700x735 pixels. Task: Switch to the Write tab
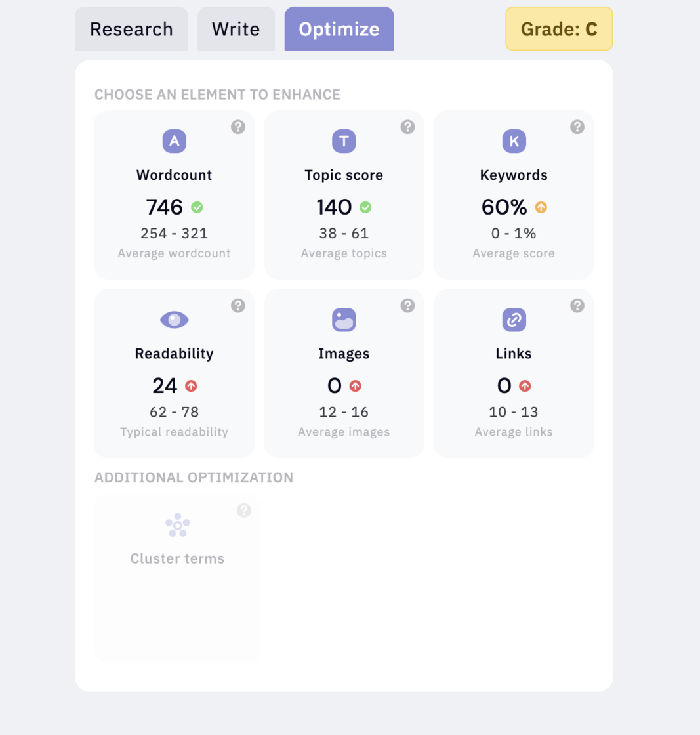click(x=236, y=29)
